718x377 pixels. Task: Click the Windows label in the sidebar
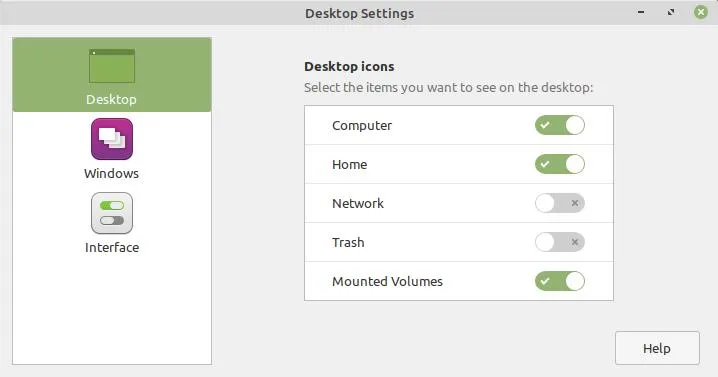(111, 174)
